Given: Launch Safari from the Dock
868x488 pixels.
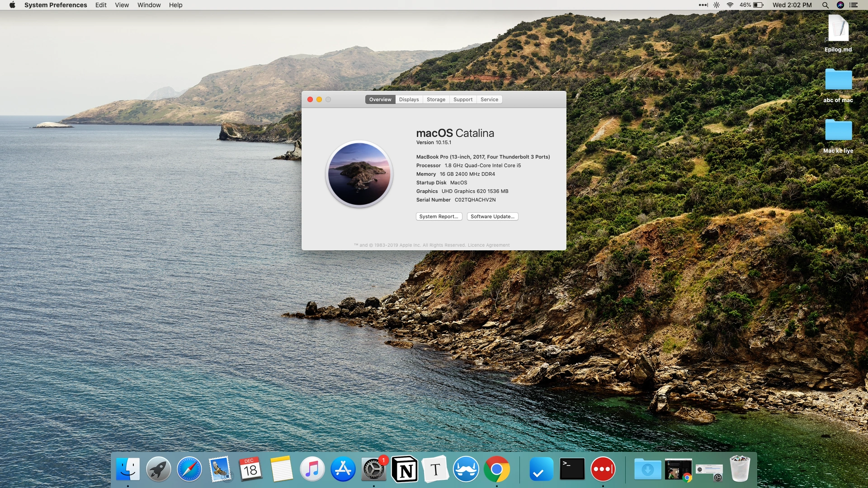Looking at the screenshot, I should [189, 469].
